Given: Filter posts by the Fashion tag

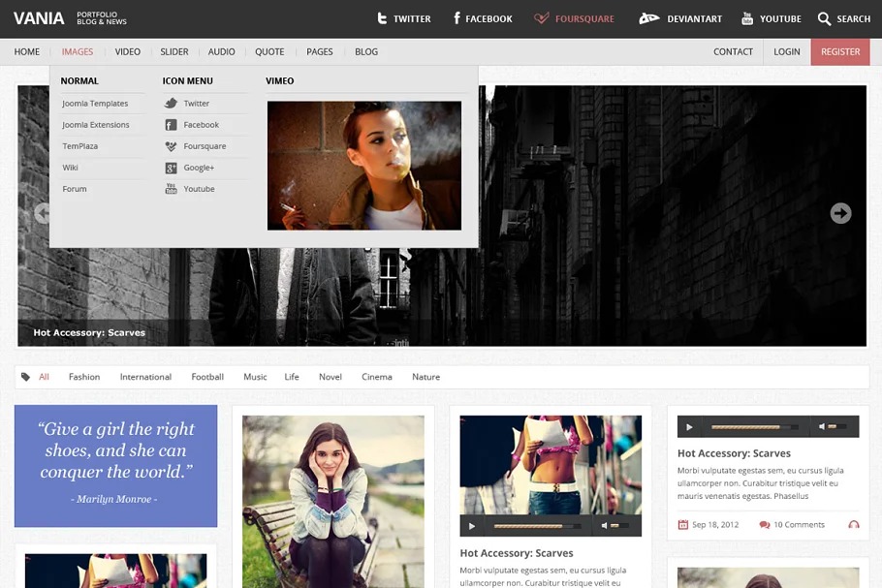Looking at the screenshot, I should click(x=84, y=377).
